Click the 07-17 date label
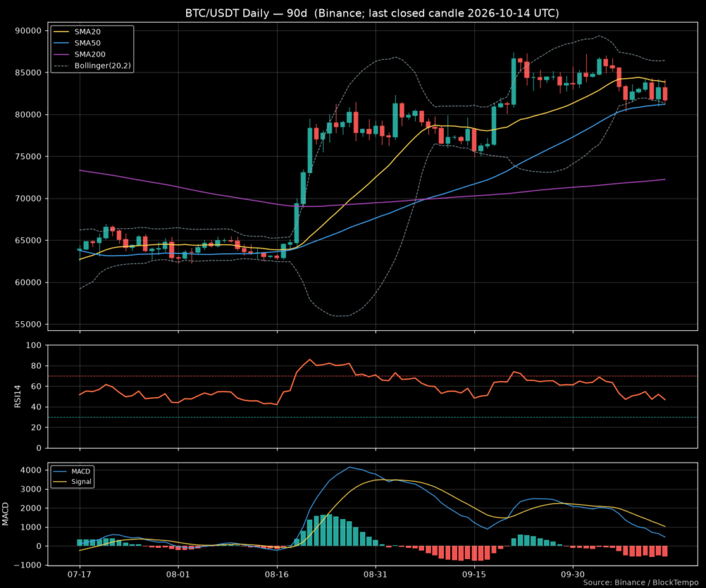Screen dimensions: 706x588 80,574
